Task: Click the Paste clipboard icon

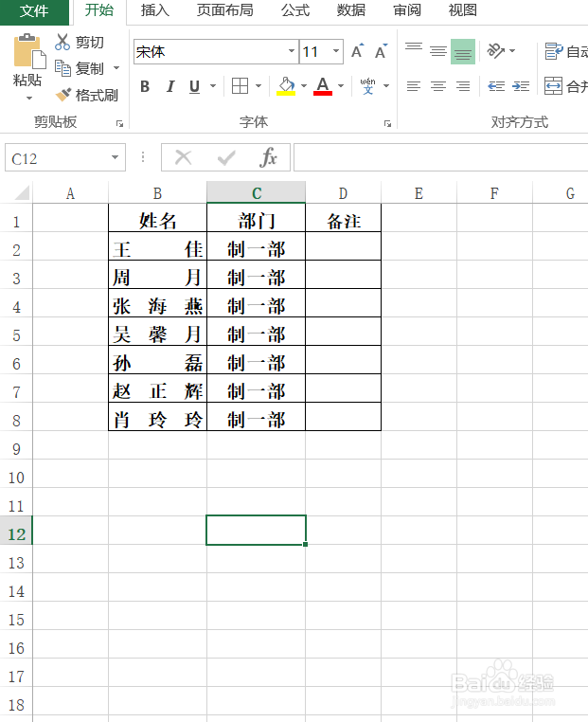Action: pyautogui.click(x=28, y=51)
